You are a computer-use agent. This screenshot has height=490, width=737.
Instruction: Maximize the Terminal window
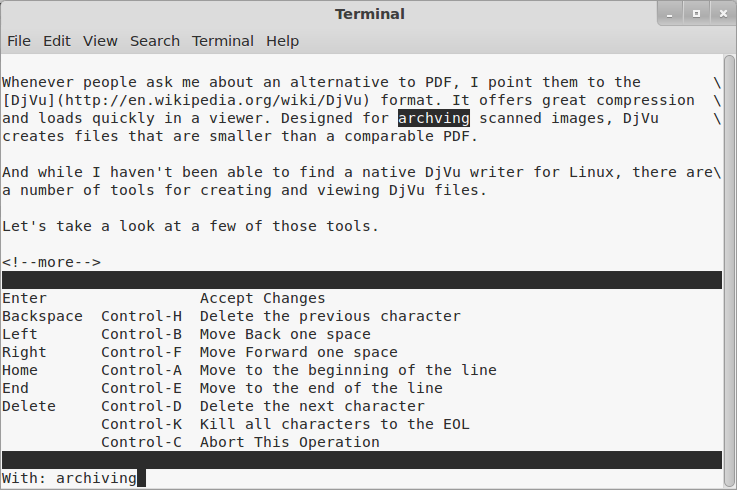(696, 14)
